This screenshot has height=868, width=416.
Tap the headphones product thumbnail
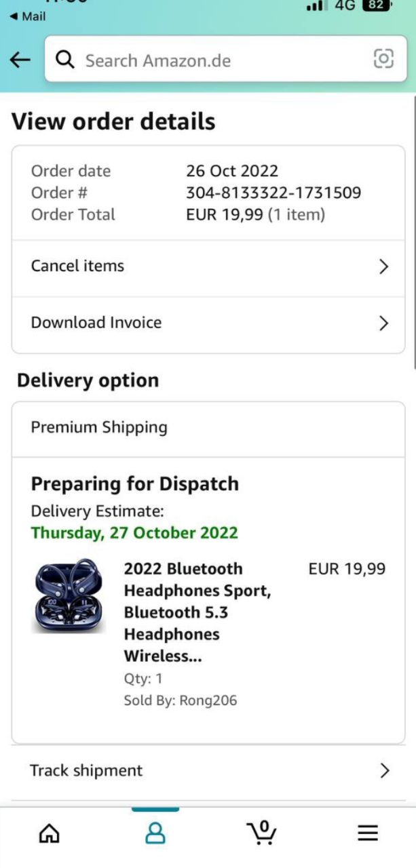tap(68, 595)
